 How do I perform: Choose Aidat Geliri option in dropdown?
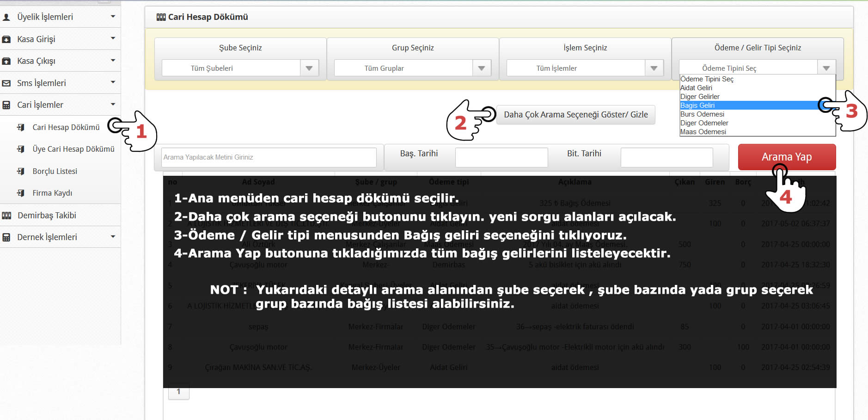(696, 88)
